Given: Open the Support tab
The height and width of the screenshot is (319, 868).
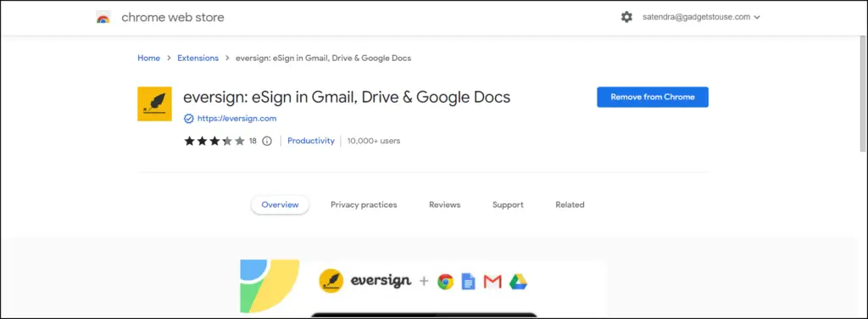Looking at the screenshot, I should pyautogui.click(x=508, y=205).
